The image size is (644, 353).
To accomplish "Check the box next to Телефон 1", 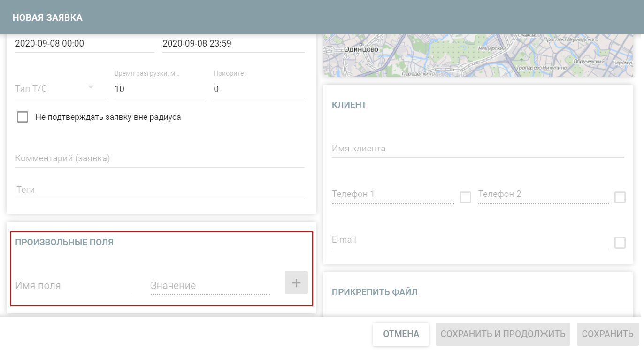I will point(465,197).
